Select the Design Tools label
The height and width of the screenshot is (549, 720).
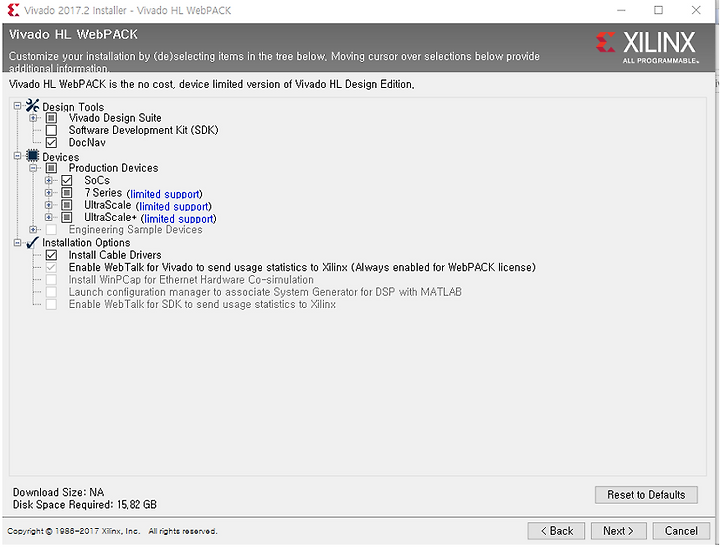73,107
